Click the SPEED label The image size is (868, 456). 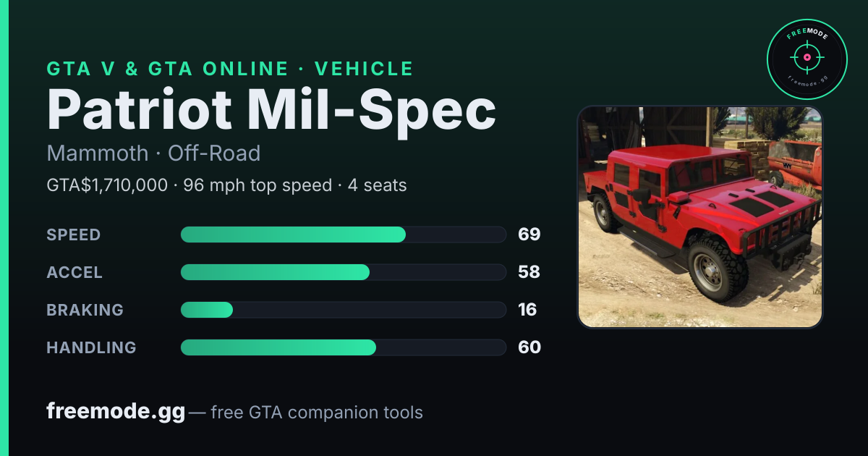(74, 235)
